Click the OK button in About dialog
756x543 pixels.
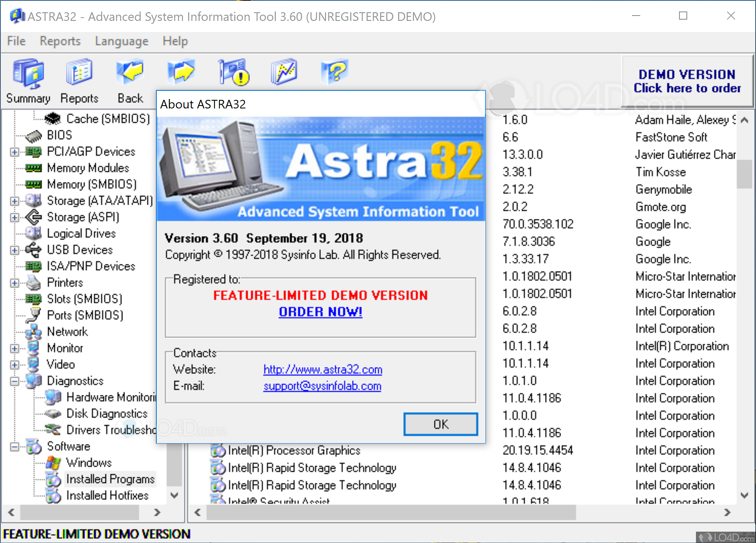coord(440,424)
